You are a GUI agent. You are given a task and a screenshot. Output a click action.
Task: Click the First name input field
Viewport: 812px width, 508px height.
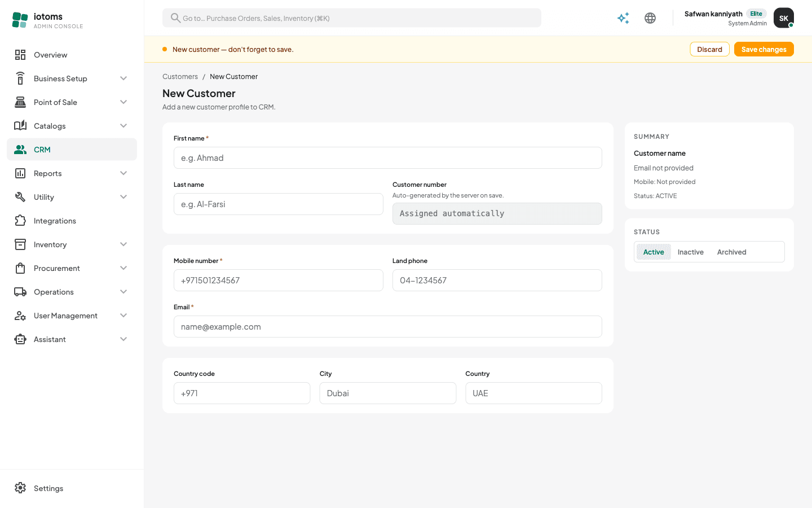coord(388,158)
